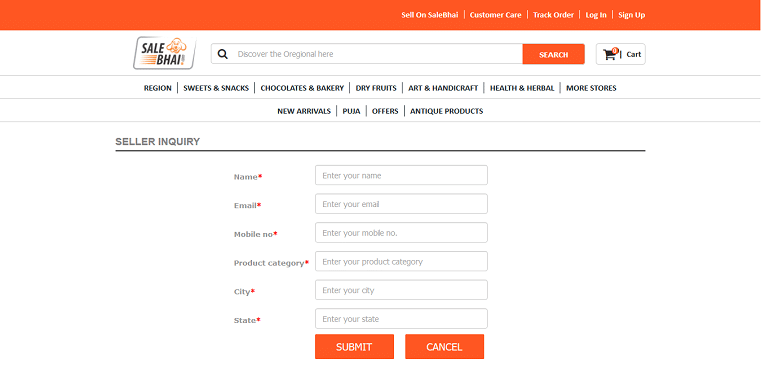The image size is (770, 368).
Task: Open the REGION menu
Action: point(158,88)
